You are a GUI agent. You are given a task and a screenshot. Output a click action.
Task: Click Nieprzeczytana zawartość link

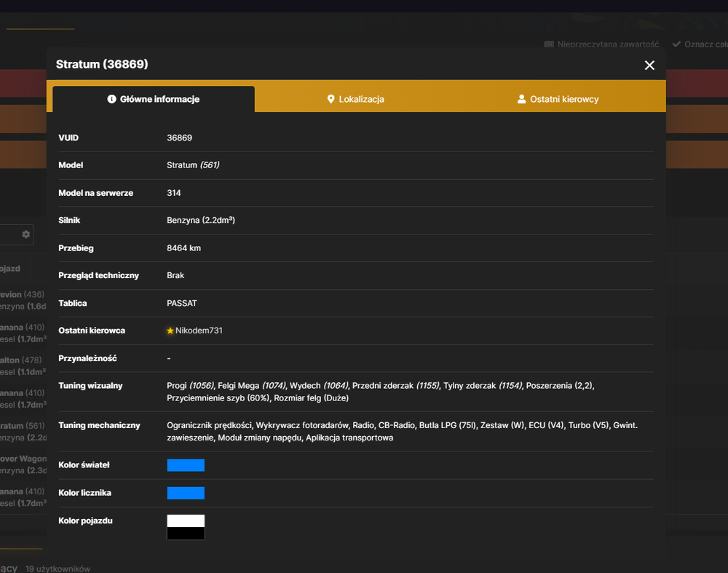608,44
